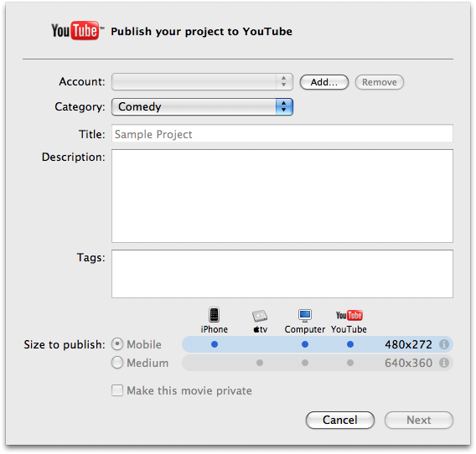Click the Medium row Computer compatibility dot

(x=305, y=363)
